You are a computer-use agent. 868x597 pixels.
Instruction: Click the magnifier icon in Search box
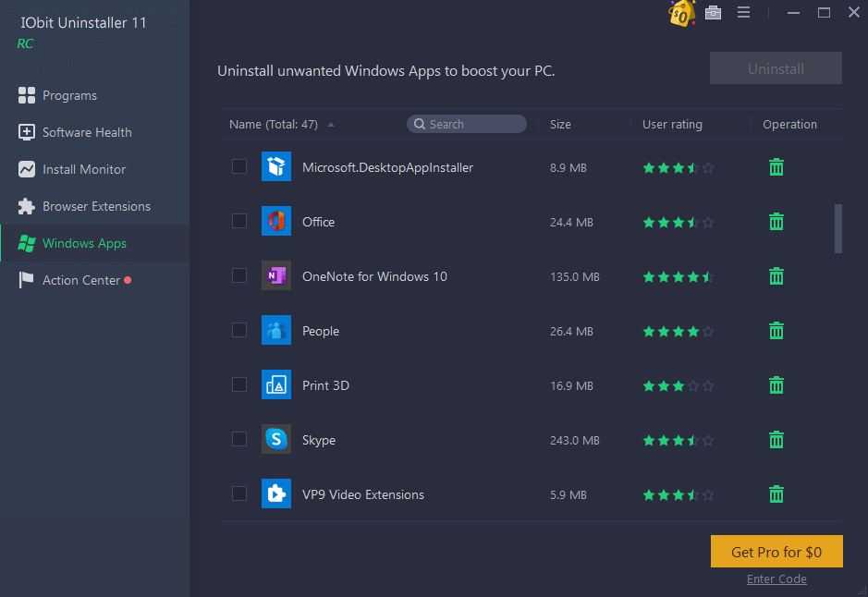point(420,124)
